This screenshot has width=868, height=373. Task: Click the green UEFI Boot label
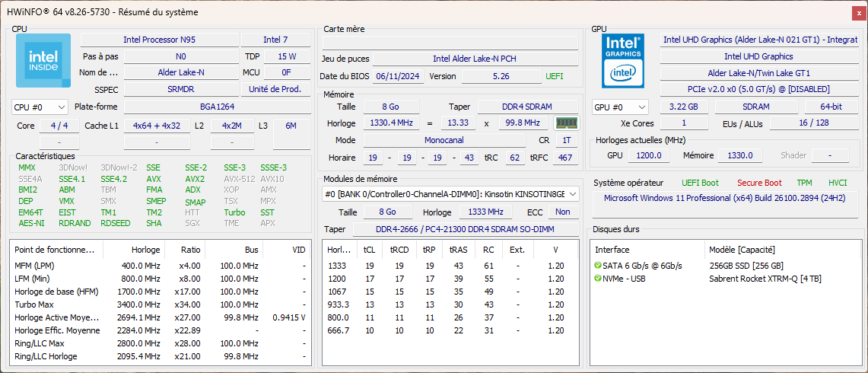point(701,183)
